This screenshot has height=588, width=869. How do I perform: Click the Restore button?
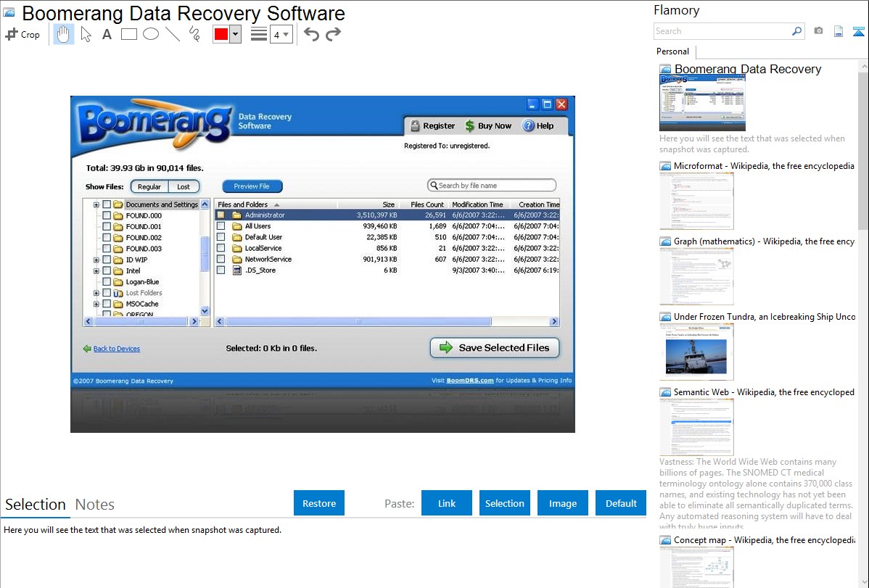tap(319, 503)
